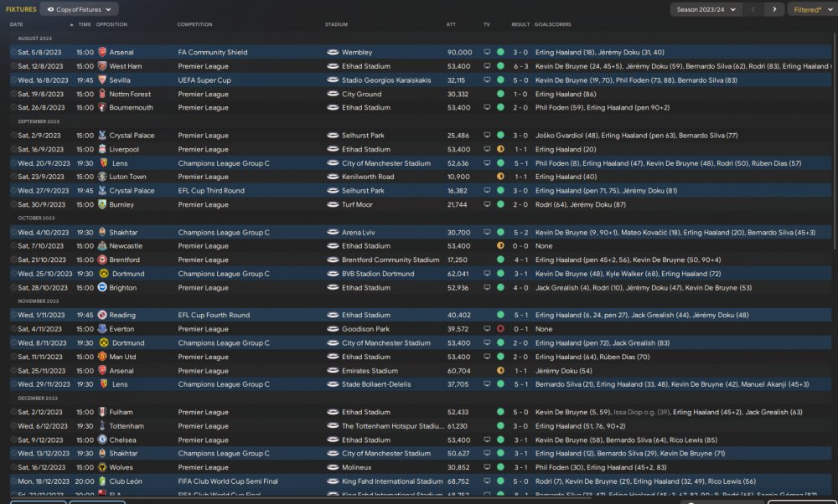Open the Filtered* filter dropdown
This screenshot has width=838, height=504.
[811, 9]
